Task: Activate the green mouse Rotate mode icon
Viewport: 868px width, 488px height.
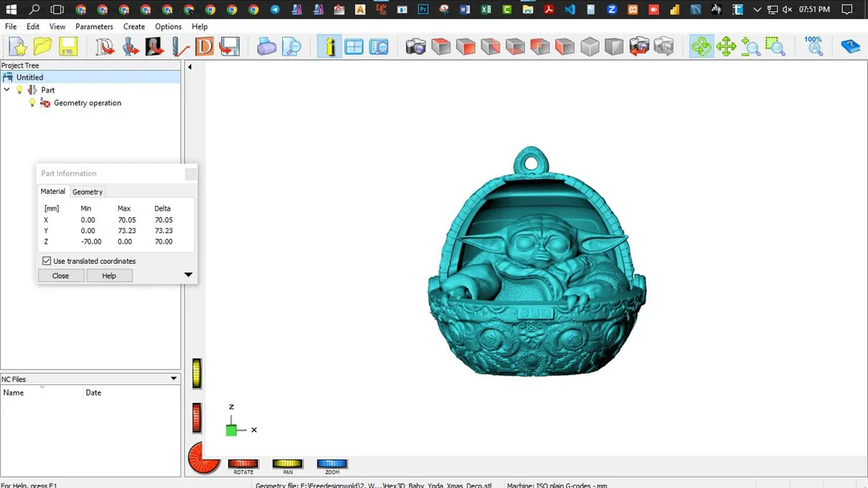Action: [702, 47]
